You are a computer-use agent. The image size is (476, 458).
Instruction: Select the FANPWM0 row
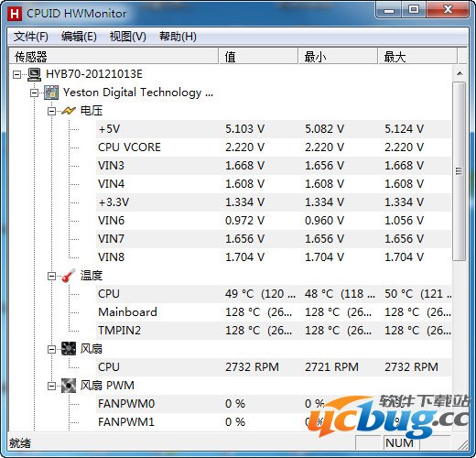pos(274,404)
